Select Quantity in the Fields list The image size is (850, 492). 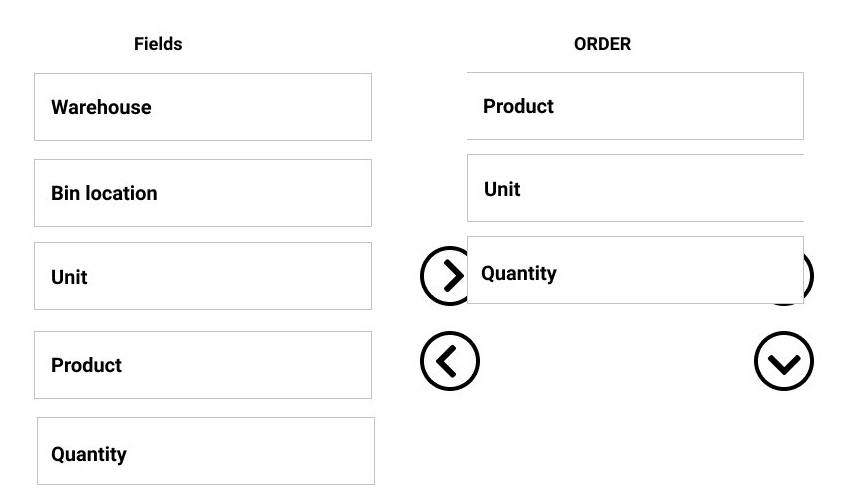coord(206,452)
